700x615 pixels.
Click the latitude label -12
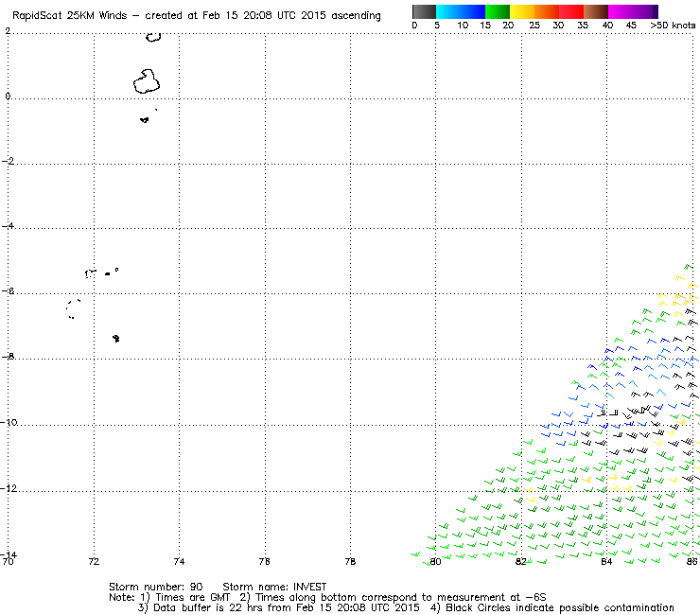coord(9,488)
